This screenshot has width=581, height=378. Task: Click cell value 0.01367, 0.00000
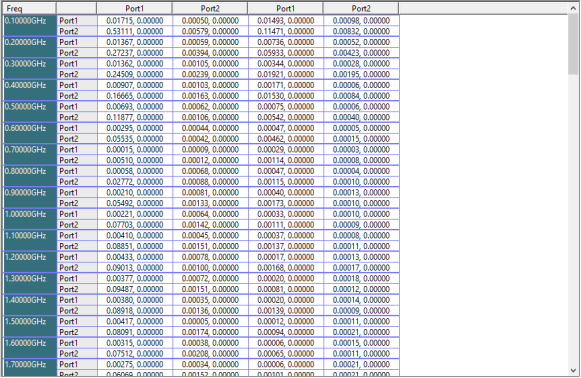pos(135,42)
